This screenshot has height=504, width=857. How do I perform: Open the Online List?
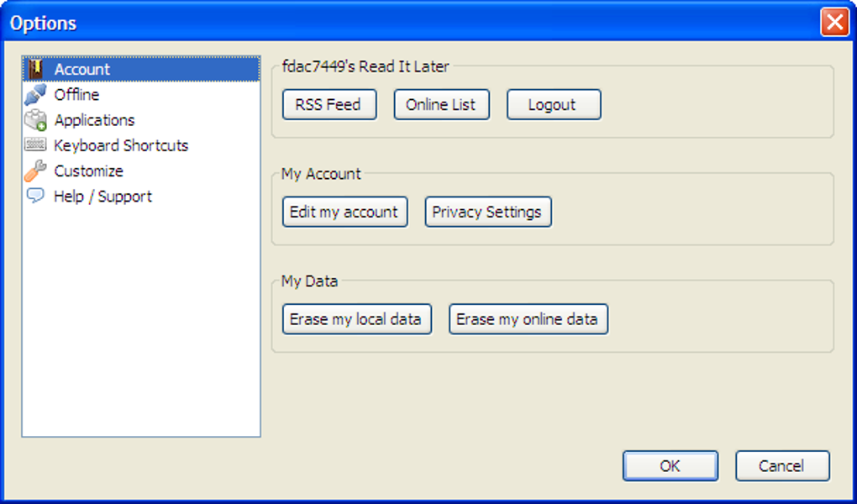pyautogui.click(x=442, y=104)
